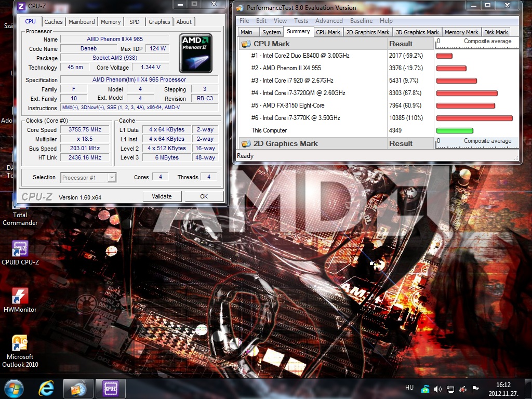Viewport: 532px width, 399px height.
Task: Select the Intel Core i7-3770K baseline row
Action: 379,118
